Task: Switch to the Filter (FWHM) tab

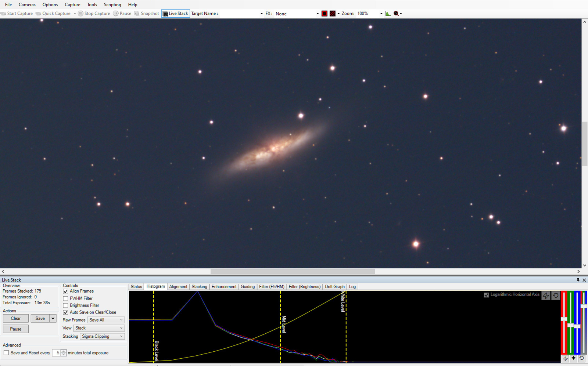Action: click(x=272, y=287)
